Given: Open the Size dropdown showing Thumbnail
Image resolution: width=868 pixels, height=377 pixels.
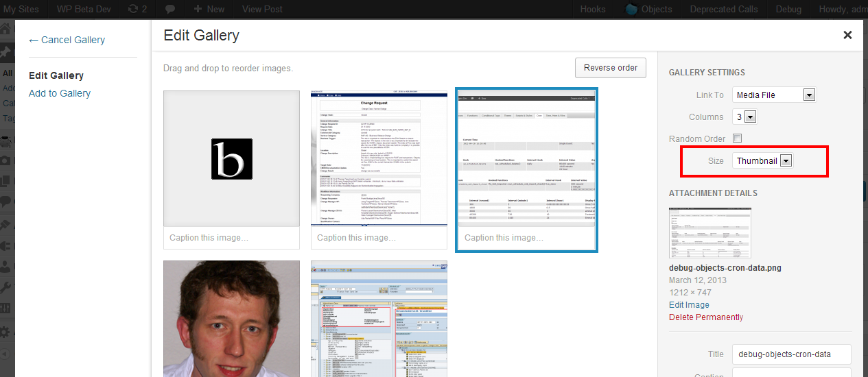Looking at the screenshot, I should pyautogui.click(x=763, y=160).
